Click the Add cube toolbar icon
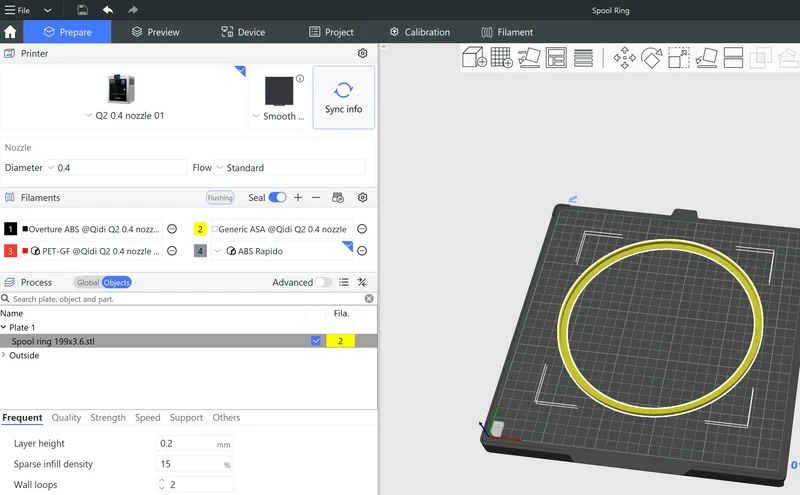The width and height of the screenshot is (800, 495). tap(474, 57)
